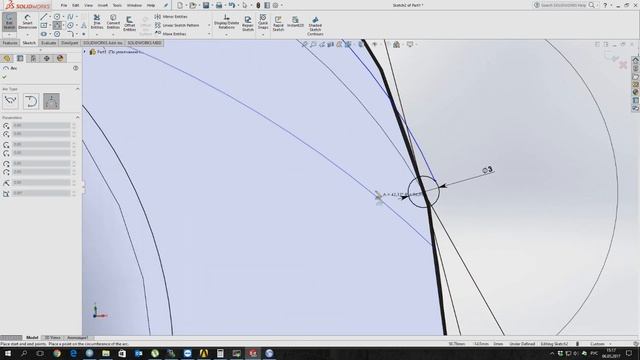Select the 3 Point Arc type
This screenshot has height=360, width=640.
51,101
